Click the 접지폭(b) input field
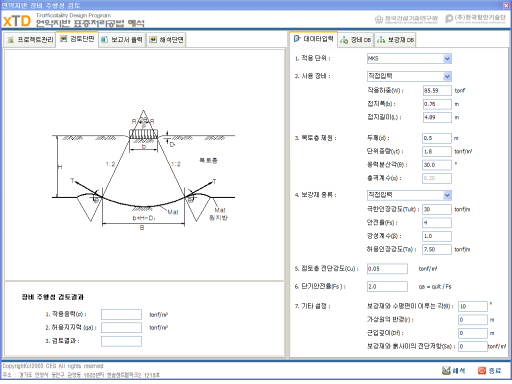The height and width of the screenshot is (384, 512). [437, 104]
